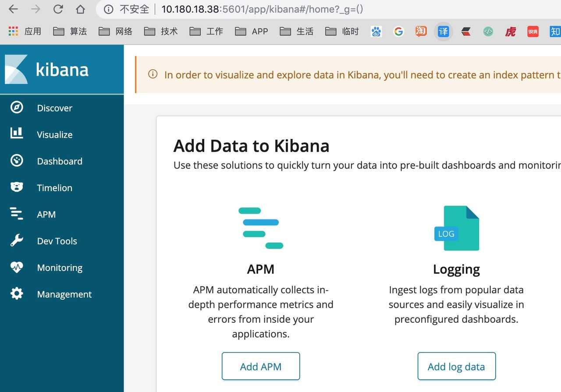Image resolution: width=561 pixels, height=392 pixels.
Task: Expand the 生活 bookmark folder
Action: point(297,31)
